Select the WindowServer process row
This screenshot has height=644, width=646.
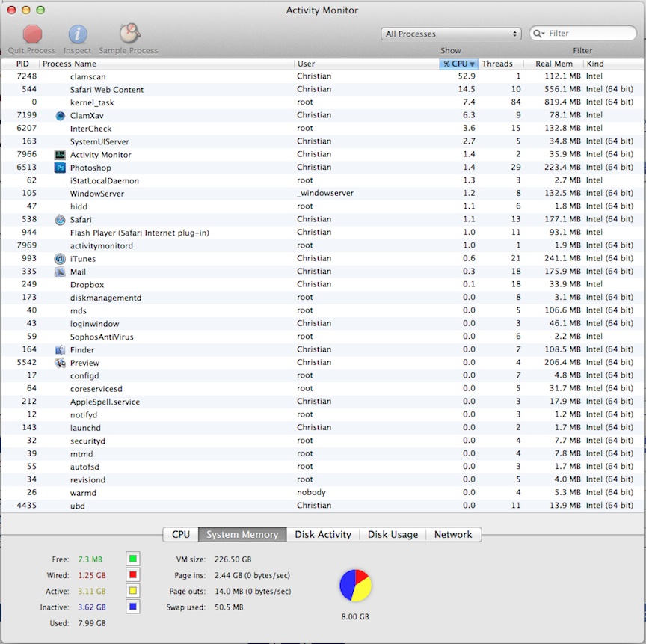click(x=322, y=194)
